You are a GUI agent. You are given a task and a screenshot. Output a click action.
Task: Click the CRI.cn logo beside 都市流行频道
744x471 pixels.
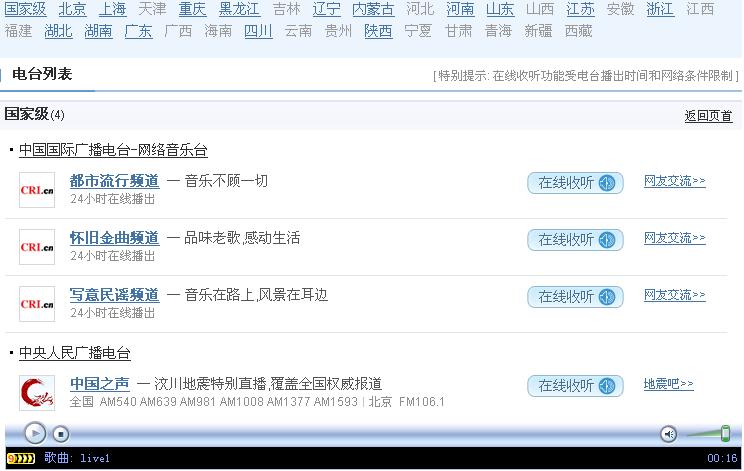pyautogui.click(x=37, y=190)
